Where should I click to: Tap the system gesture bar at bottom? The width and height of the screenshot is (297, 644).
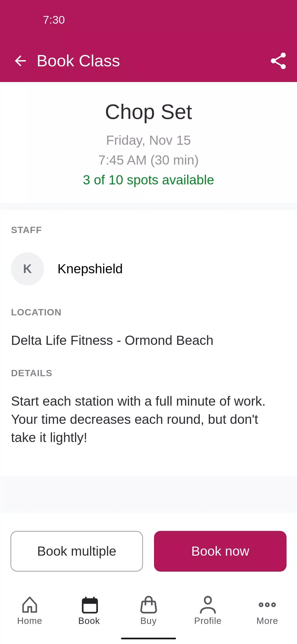148,638
